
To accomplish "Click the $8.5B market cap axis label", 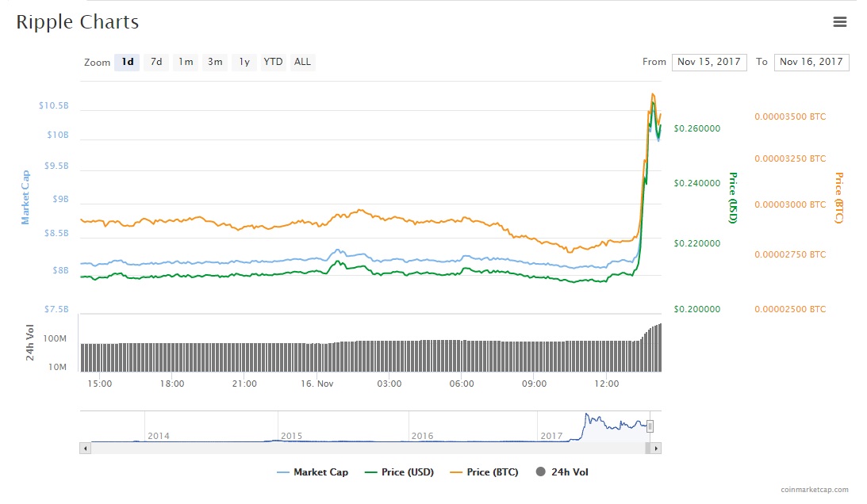I will [56, 233].
